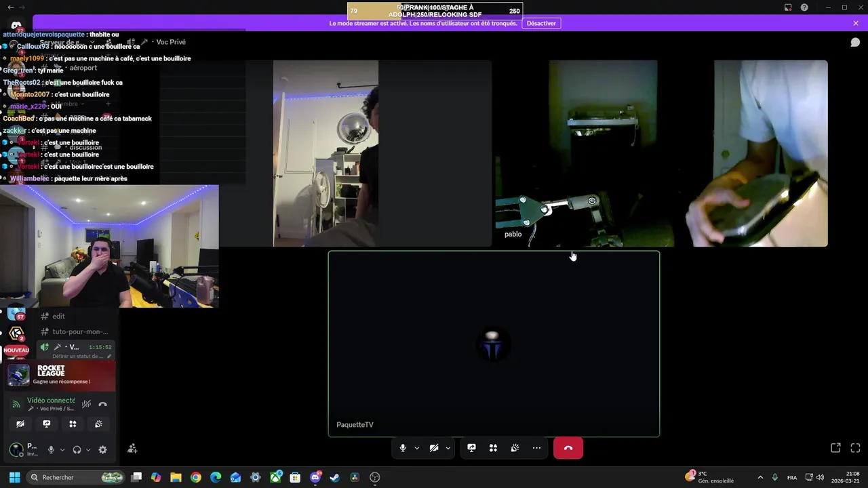
Task: Expand microphone options chevron in call bar
Action: tap(416, 448)
